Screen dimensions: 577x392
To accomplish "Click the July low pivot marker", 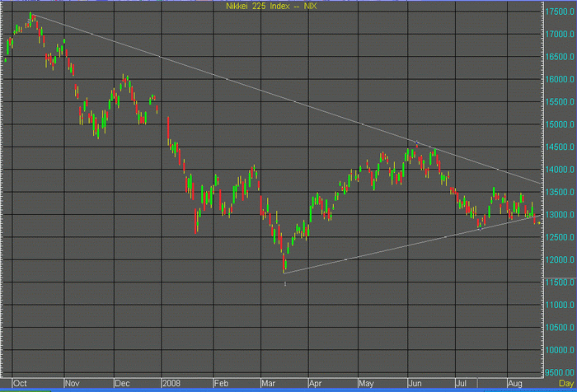I will coord(480,229).
